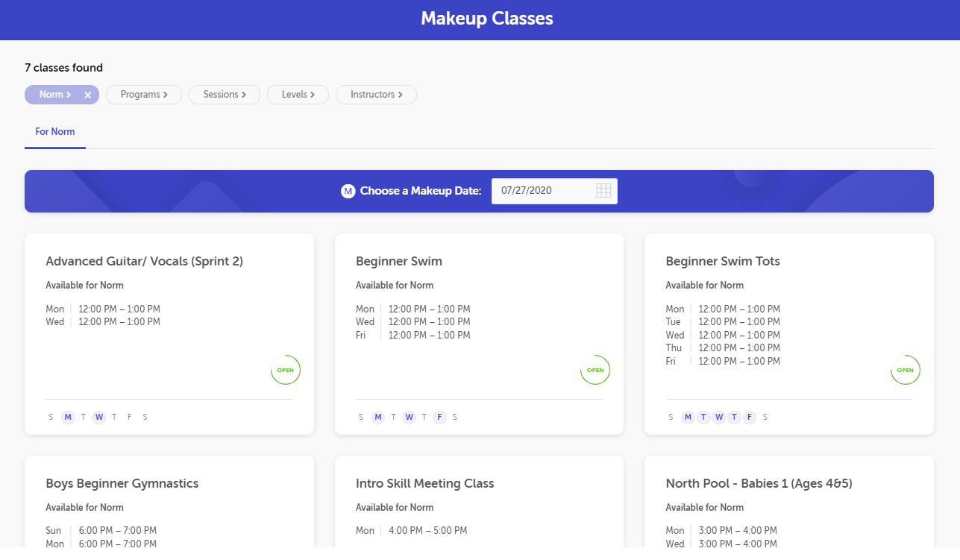The height and width of the screenshot is (560, 960).
Task: Select Wednesday bubble on Beginner Swim card
Action: [x=409, y=417]
